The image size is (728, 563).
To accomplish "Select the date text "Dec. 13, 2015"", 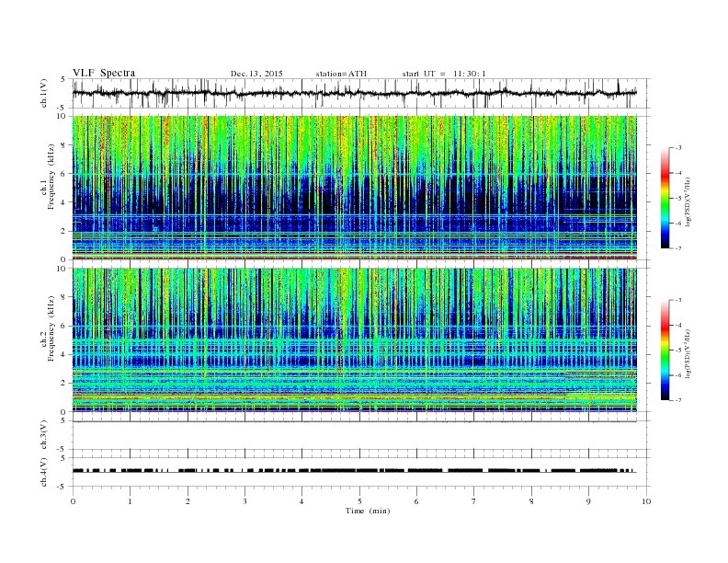I will 256,74.
